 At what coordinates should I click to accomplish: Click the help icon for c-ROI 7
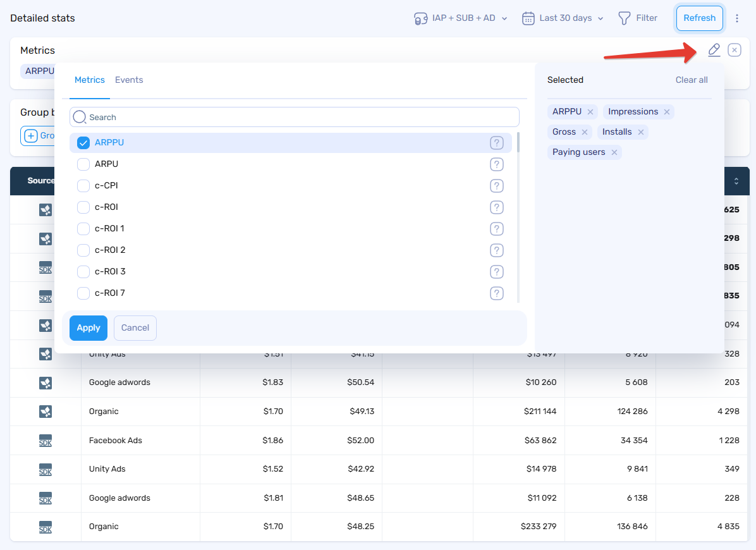pos(497,293)
